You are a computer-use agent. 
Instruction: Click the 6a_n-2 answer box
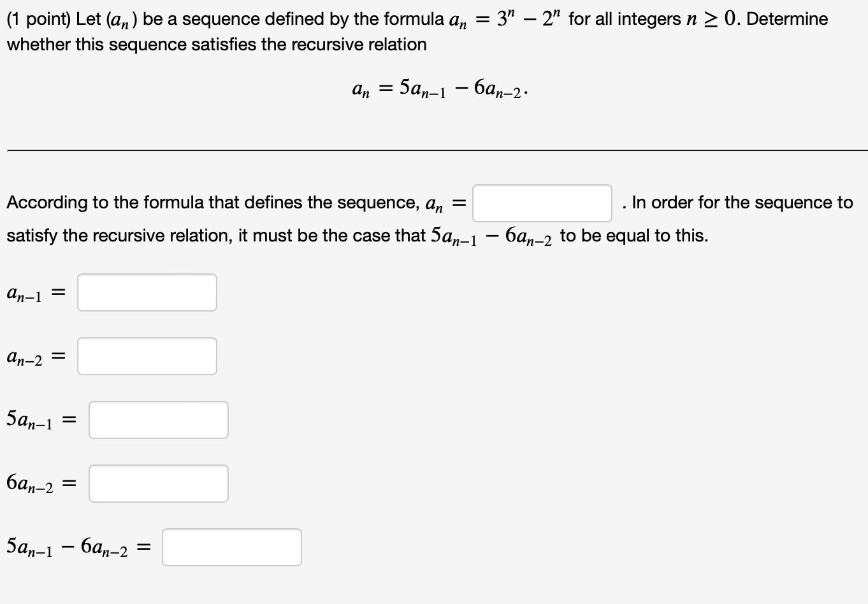tap(158, 483)
